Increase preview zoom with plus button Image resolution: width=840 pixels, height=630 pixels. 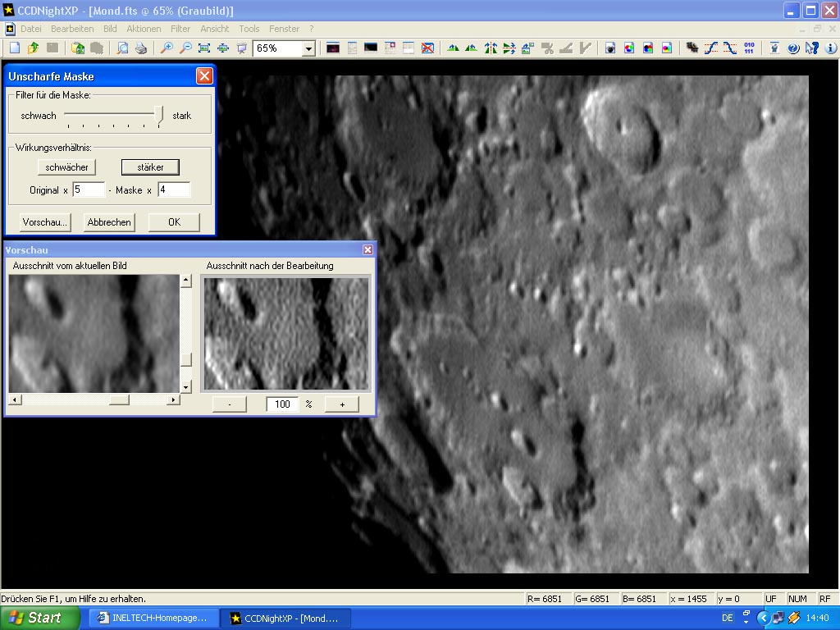[x=342, y=404]
